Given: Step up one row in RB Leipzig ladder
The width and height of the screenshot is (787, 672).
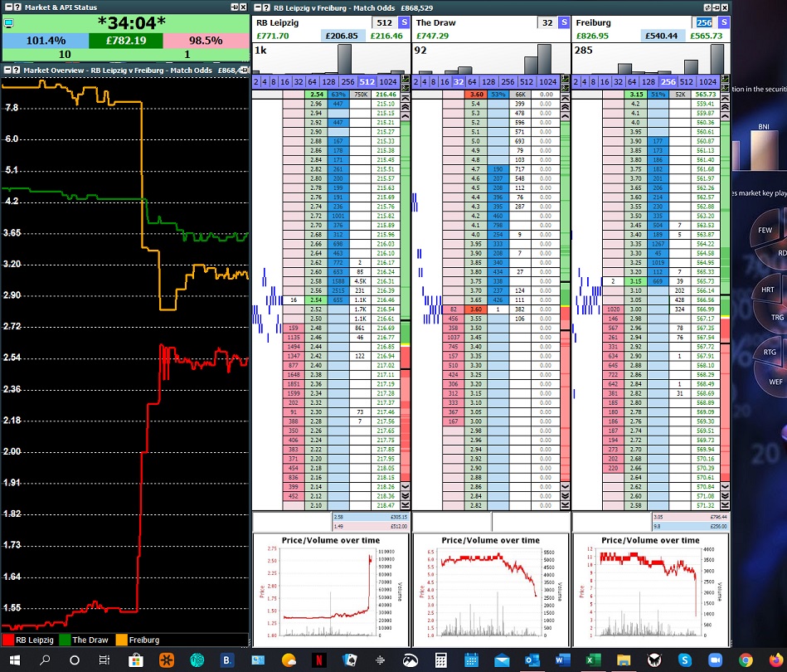Looking at the screenshot, I should click(406, 116).
